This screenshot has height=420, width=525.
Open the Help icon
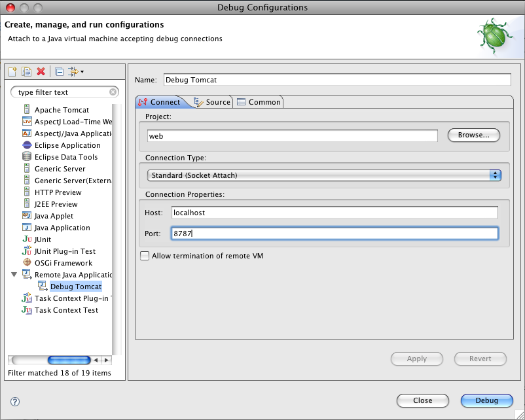click(15, 402)
